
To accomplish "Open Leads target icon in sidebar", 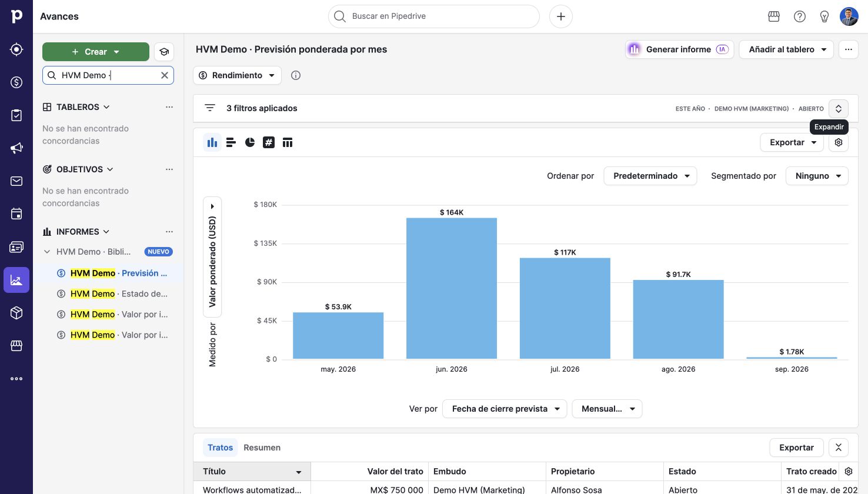I will 16,49.
